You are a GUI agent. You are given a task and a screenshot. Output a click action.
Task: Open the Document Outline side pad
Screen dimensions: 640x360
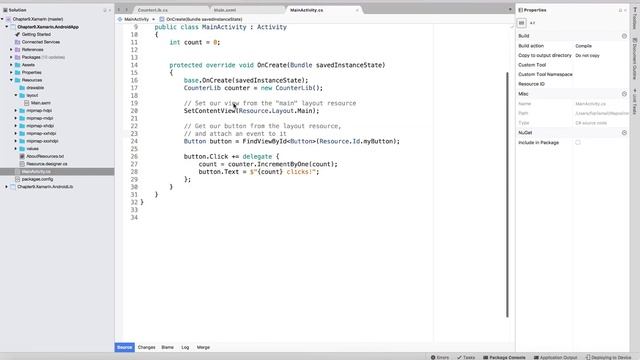[x=635, y=59]
